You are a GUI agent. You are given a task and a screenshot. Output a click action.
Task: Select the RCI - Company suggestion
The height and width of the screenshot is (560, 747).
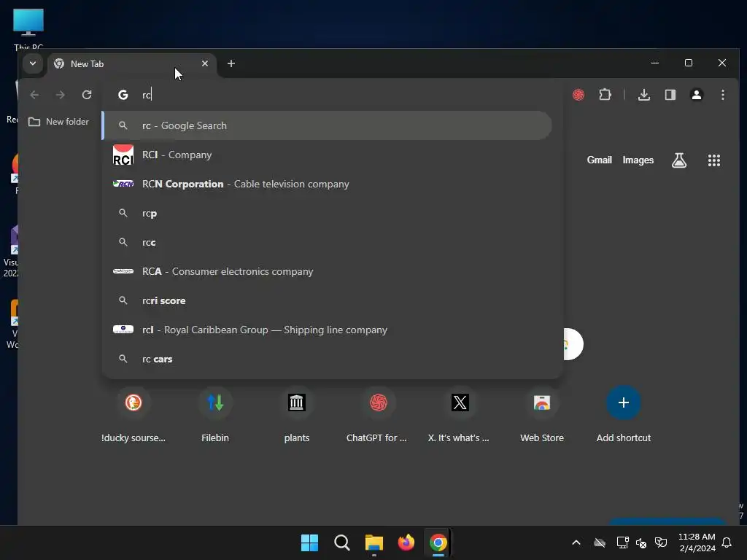pos(328,155)
